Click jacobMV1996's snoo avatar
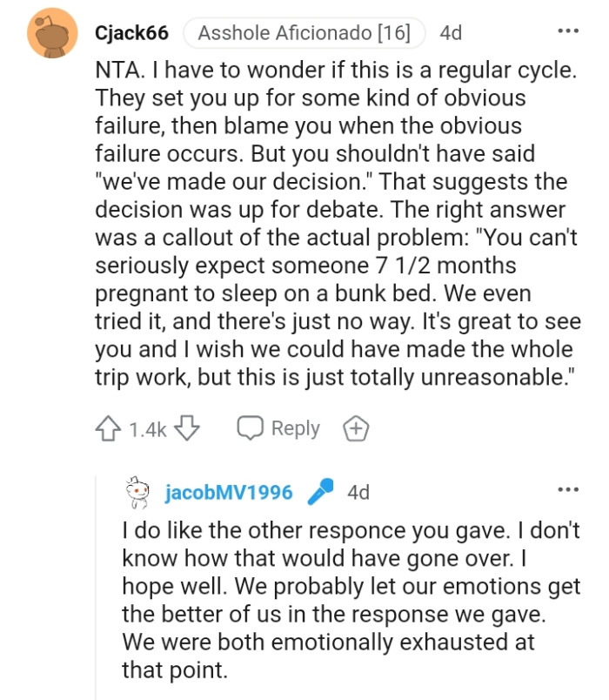 click(x=137, y=491)
